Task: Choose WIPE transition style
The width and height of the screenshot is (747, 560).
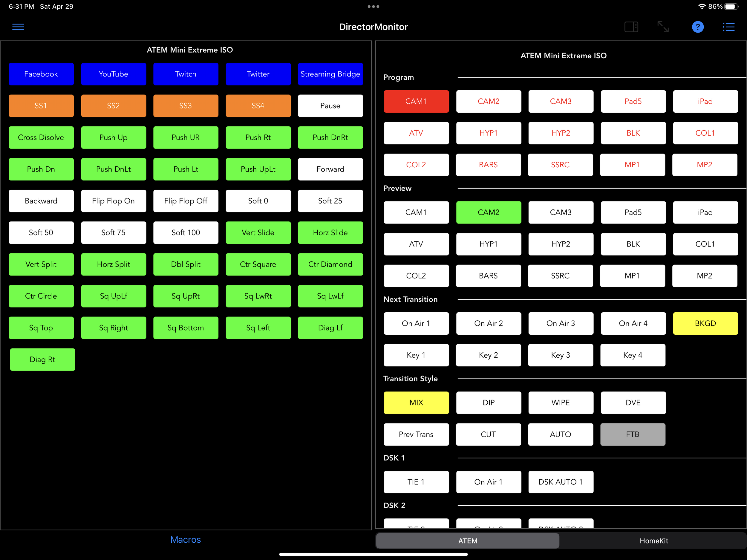Action: pyautogui.click(x=561, y=403)
